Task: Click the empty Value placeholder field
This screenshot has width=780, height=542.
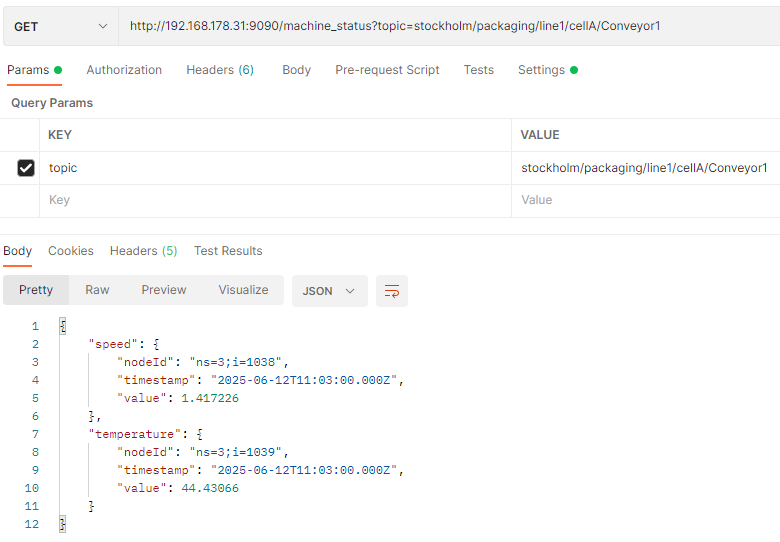Action: (646, 200)
